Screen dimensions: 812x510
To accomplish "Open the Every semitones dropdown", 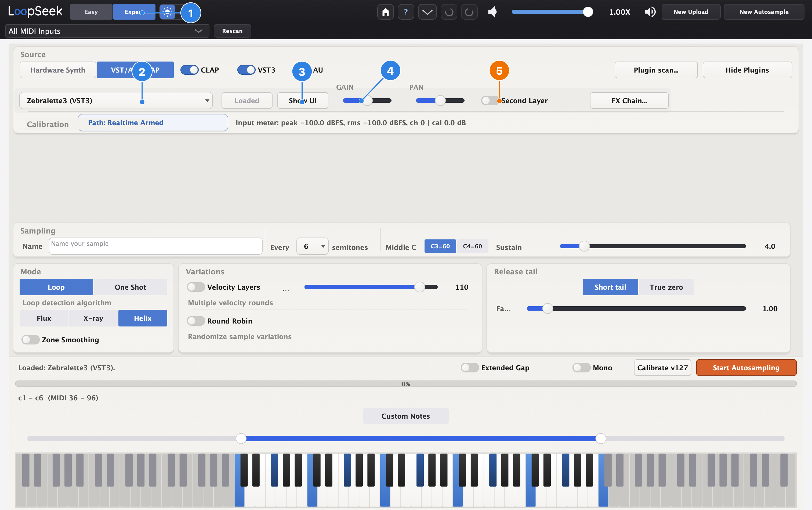I will coord(313,246).
